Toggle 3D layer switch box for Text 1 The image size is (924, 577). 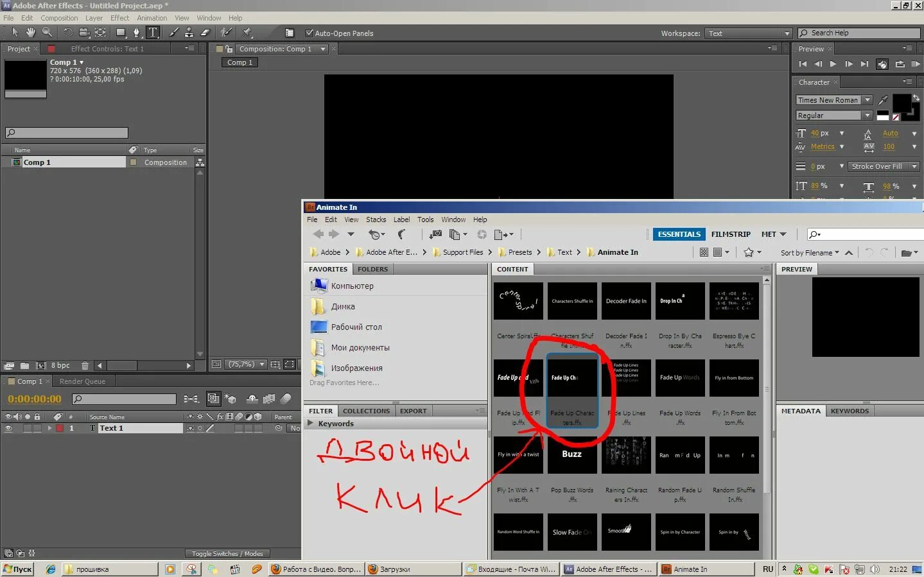(x=258, y=428)
